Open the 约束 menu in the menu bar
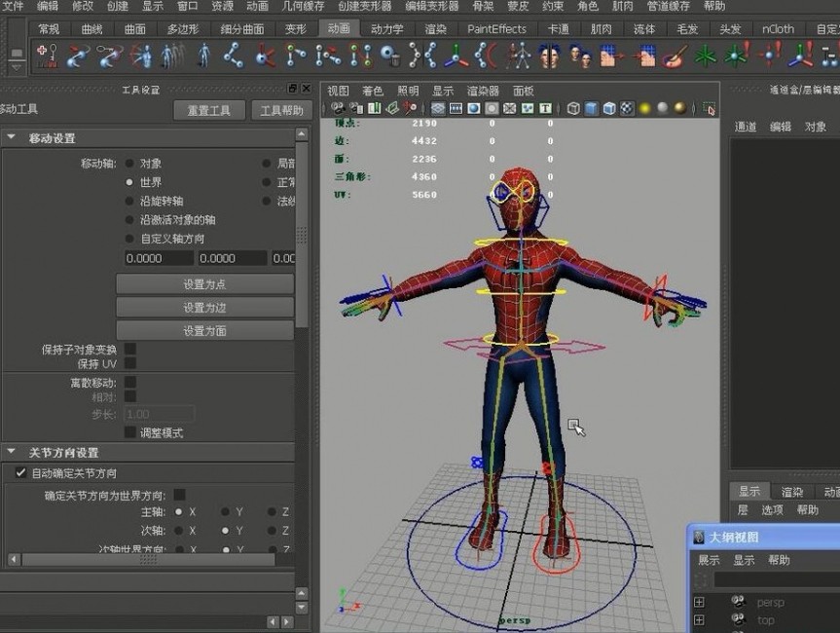Image resolution: width=840 pixels, height=633 pixels. point(552,6)
